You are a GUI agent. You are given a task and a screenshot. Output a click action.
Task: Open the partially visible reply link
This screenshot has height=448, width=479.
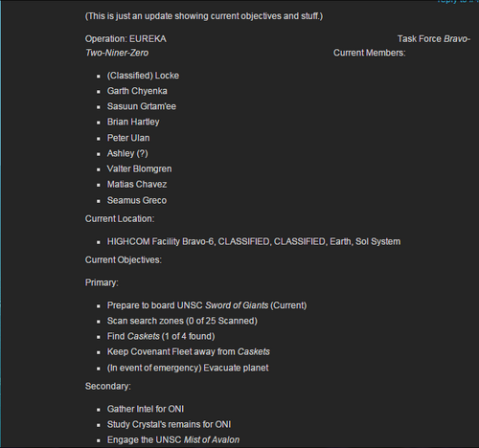[457, 1]
